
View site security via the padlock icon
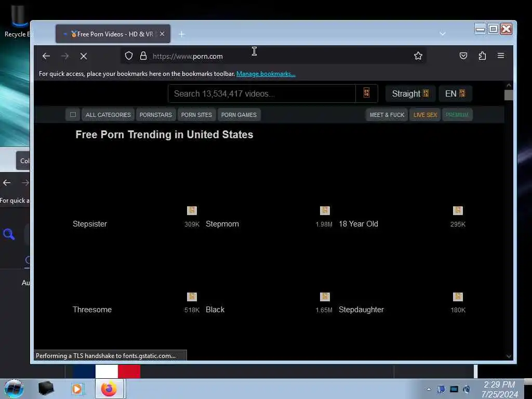click(x=143, y=56)
